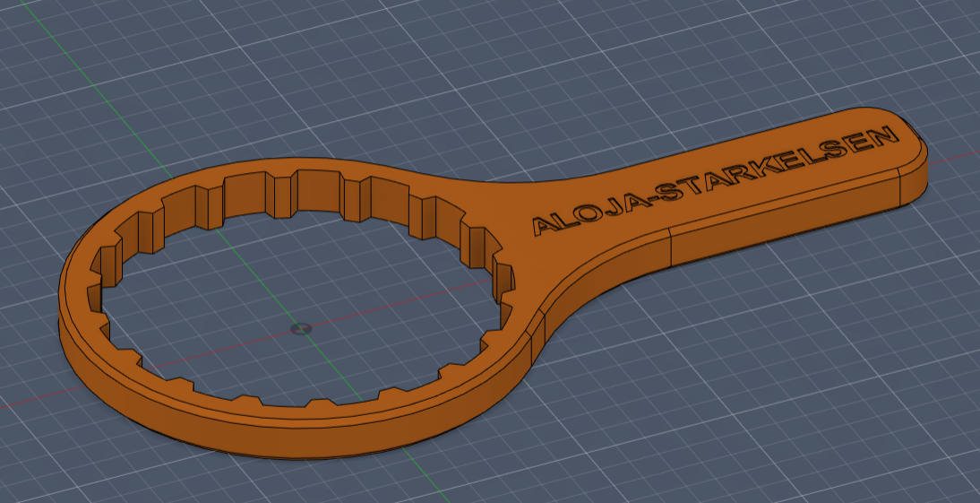Screen dimensions: 980x503
Task: Click the hyphen in the engraved text
Action: [654, 200]
